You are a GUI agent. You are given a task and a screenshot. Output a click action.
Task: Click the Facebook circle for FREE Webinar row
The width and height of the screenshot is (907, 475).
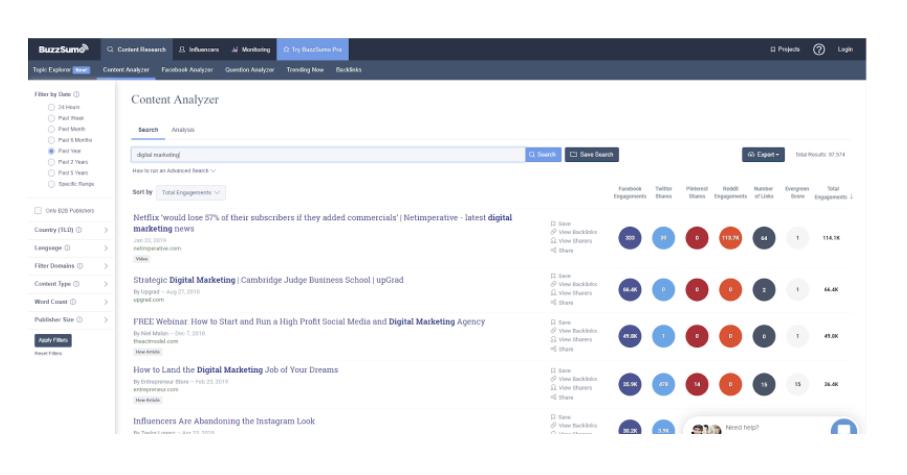[x=630, y=336]
